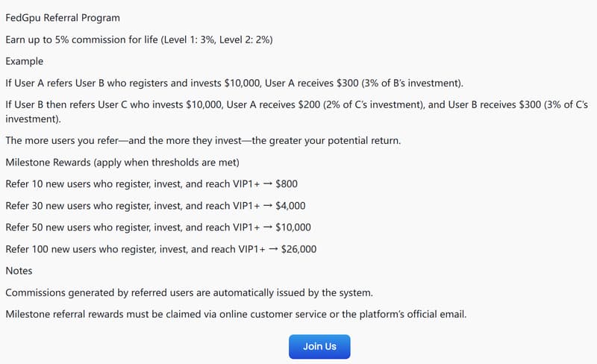Click the paragraph about User B referring User C
The image size is (597, 364).
point(296,112)
